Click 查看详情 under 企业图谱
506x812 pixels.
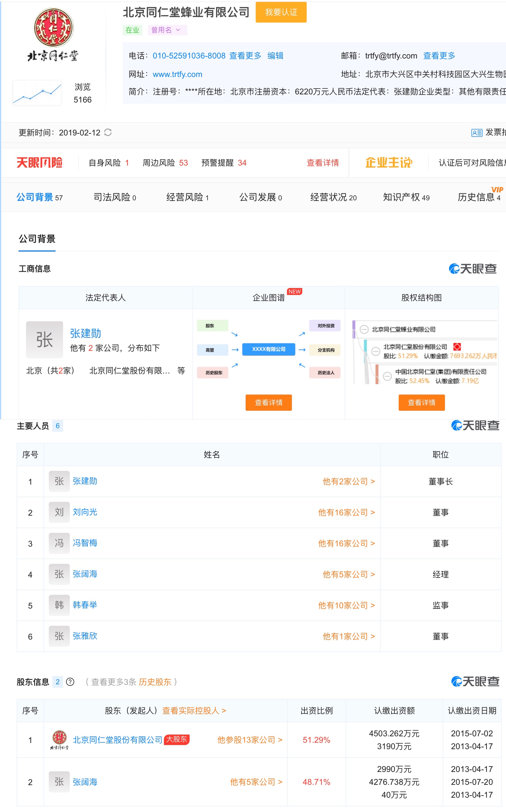[x=269, y=402]
